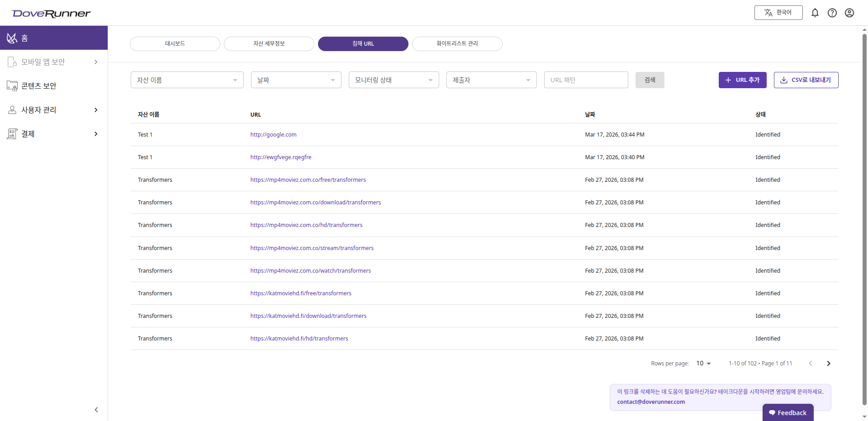This screenshot has height=421, width=868.
Task: Open the user account profile icon
Action: tap(849, 13)
